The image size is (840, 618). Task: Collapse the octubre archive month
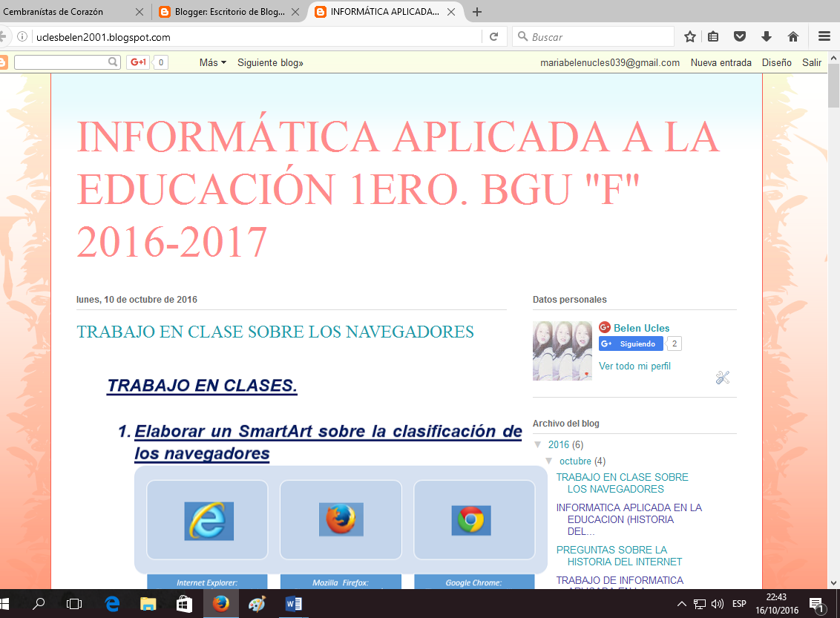[x=549, y=461]
